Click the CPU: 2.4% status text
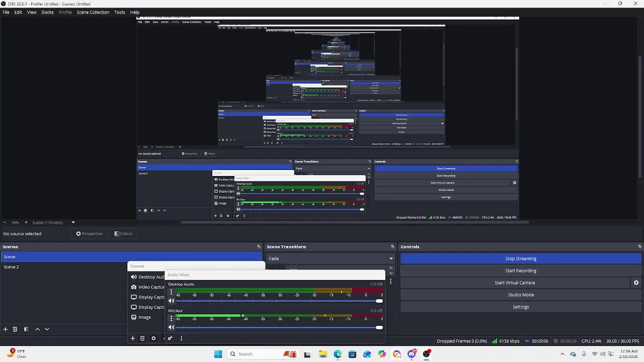 click(x=592, y=341)
